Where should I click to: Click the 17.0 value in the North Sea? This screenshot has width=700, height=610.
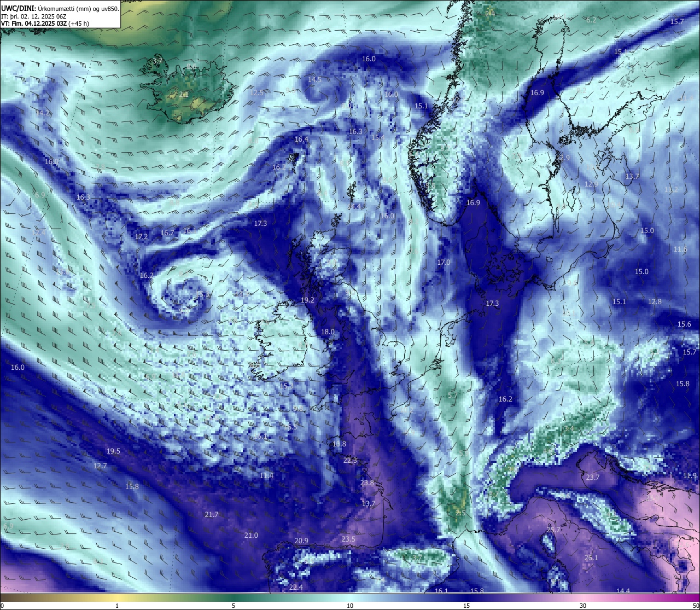pyautogui.click(x=444, y=263)
